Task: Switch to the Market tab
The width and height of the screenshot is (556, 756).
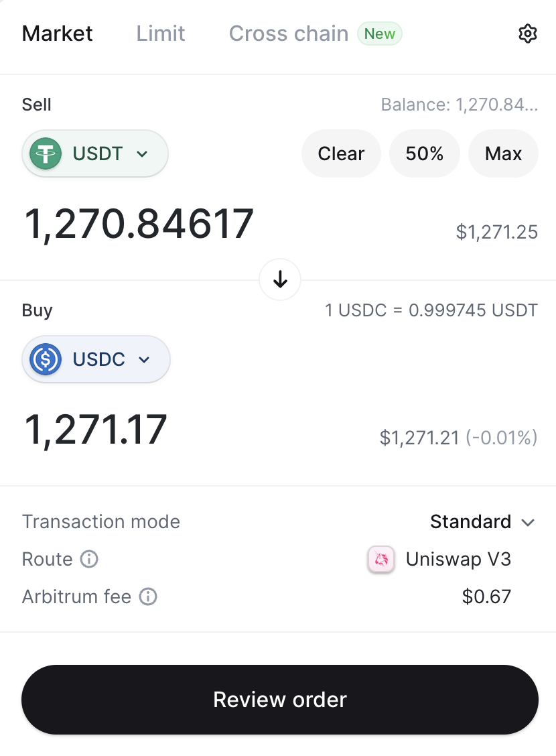Action: coord(58,34)
